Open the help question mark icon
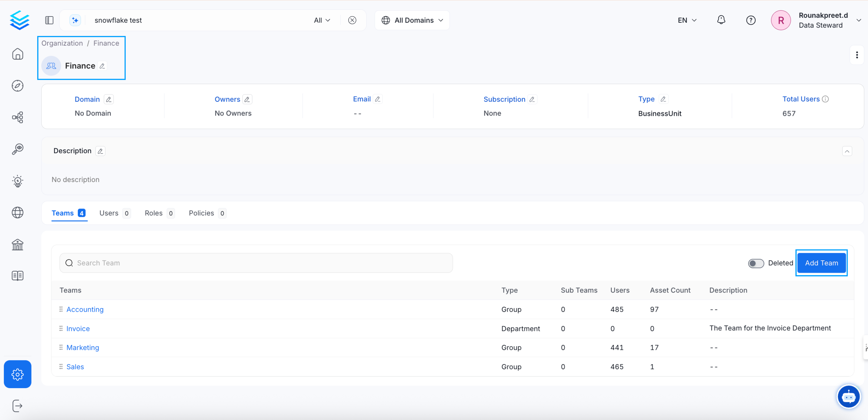Viewport: 868px width, 420px height. pos(750,20)
